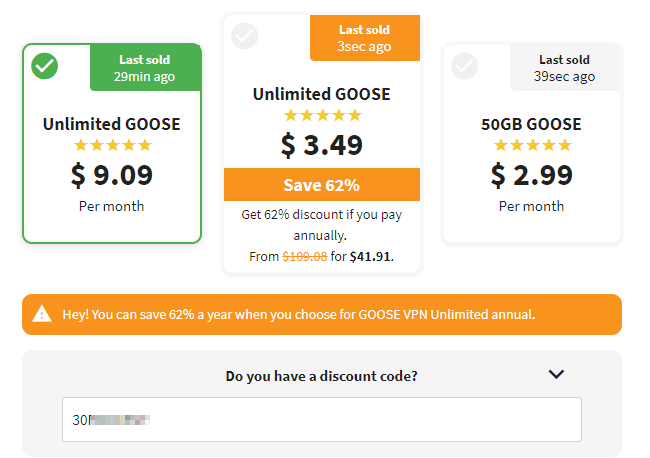Viewport: 650px width, 458px height.
Task: Click the warning triangle icon in banner
Action: coord(42,314)
